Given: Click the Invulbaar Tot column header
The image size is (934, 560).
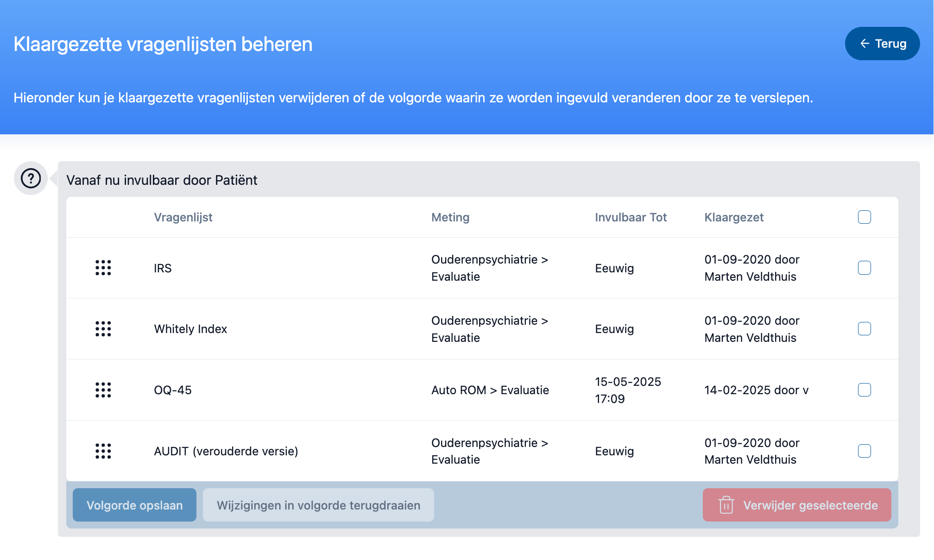Looking at the screenshot, I should tap(631, 217).
